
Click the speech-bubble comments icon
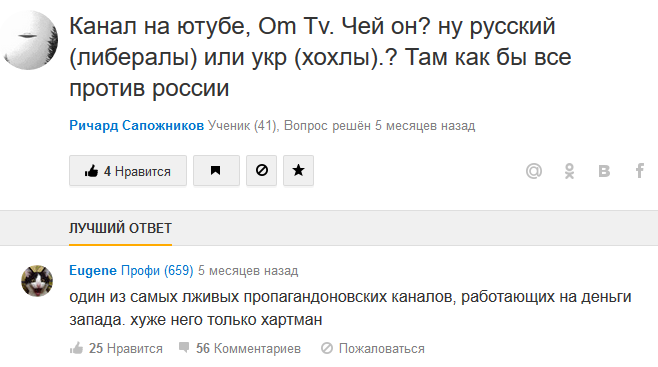tap(184, 347)
